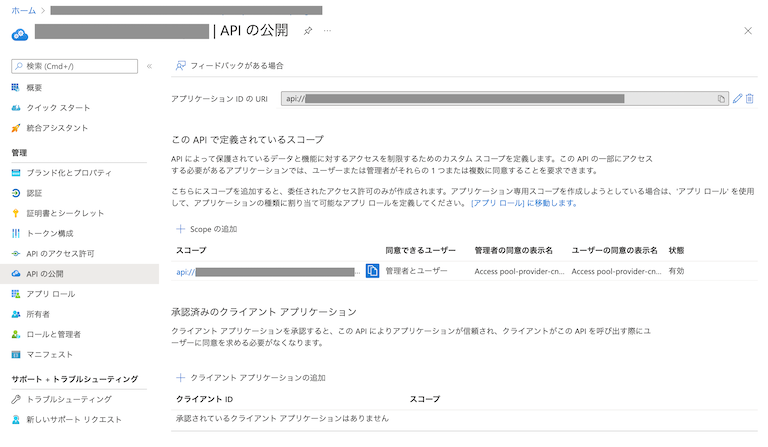This screenshot has width=768, height=447.
Task: Click the 統合アシスタント rocket icon
Action: (x=16, y=128)
